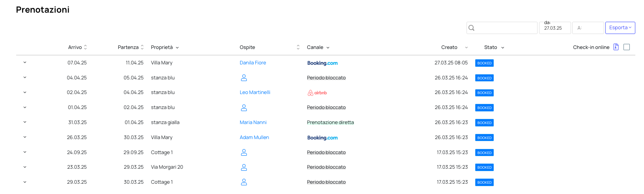Open guest icon for 01.04.25 stanza blu

[244, 107]
